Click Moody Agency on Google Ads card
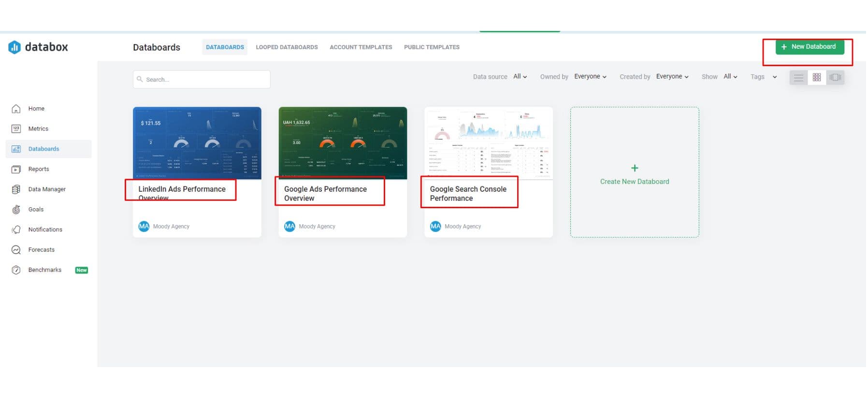This screenshot has height=398, width=868. pos(317,227)
